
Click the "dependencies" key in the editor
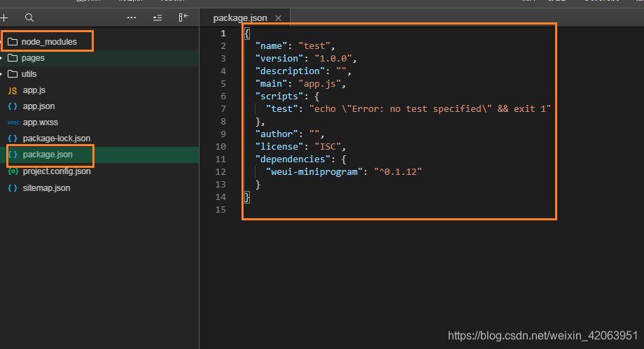point(293,159)
